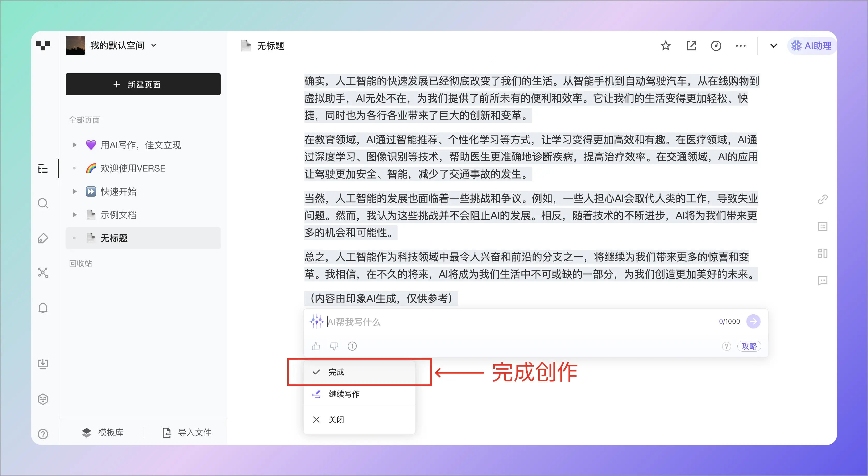Click the star favorite icon
The image size is (868, 476).
click(665, 46)
